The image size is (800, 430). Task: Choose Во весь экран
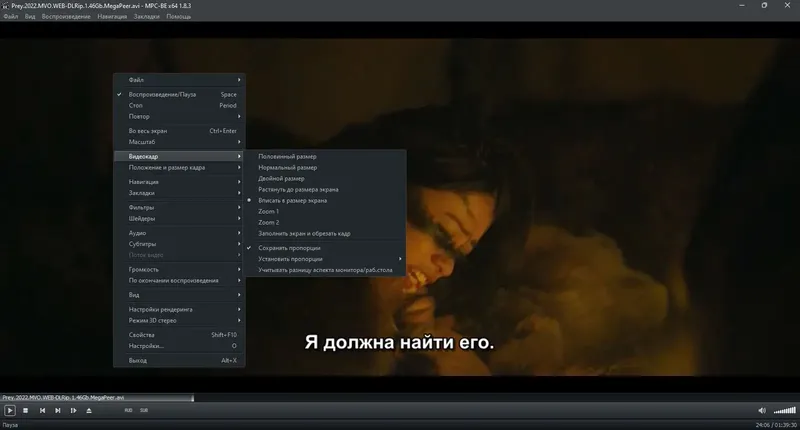(x=179, y=131)
